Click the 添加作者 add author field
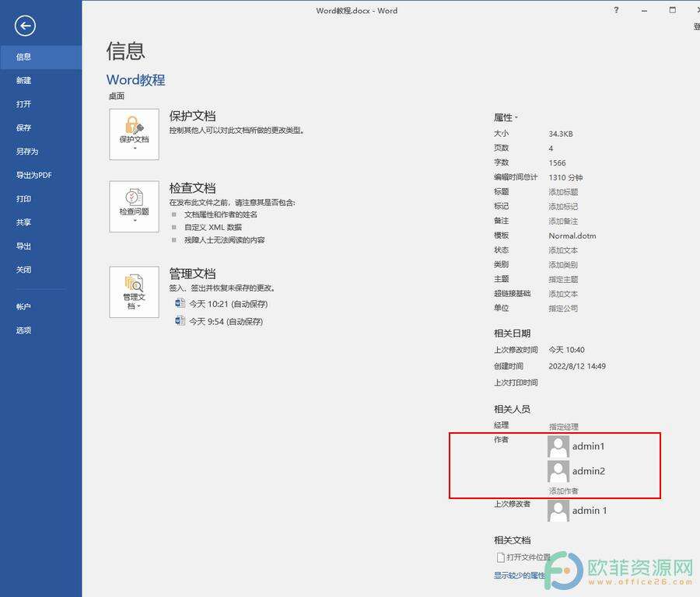 tap(563, 491)
